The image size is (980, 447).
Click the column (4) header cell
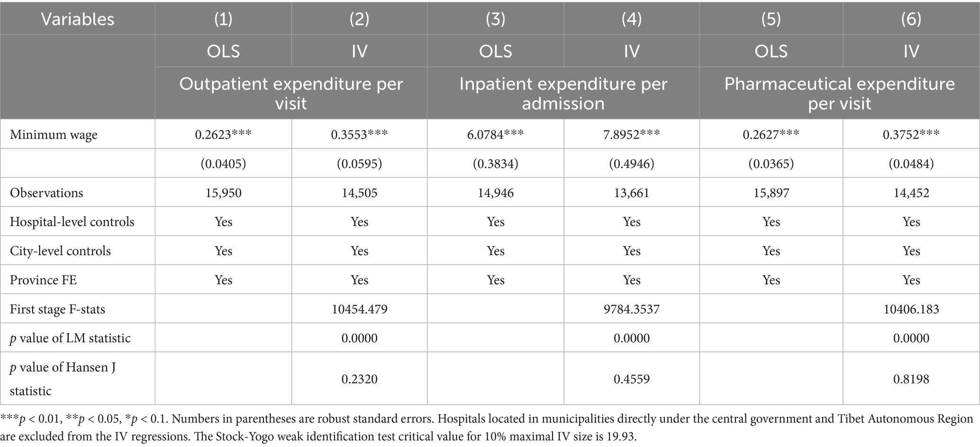[x=631, y=19]
